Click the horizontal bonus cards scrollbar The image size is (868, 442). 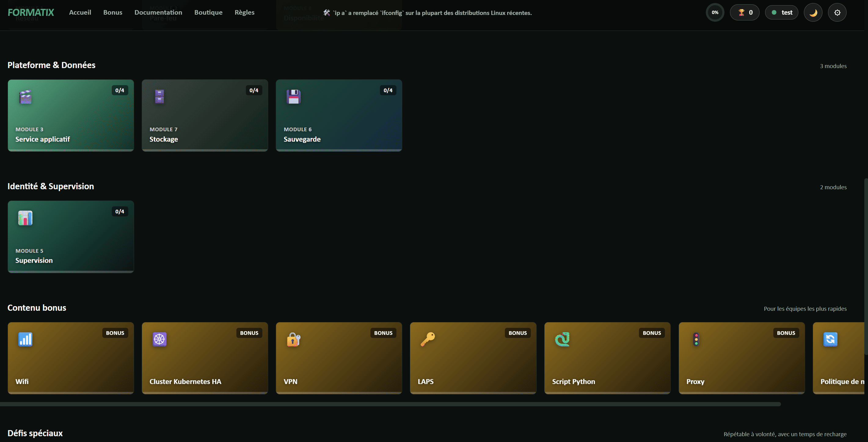tap(390, 404)
